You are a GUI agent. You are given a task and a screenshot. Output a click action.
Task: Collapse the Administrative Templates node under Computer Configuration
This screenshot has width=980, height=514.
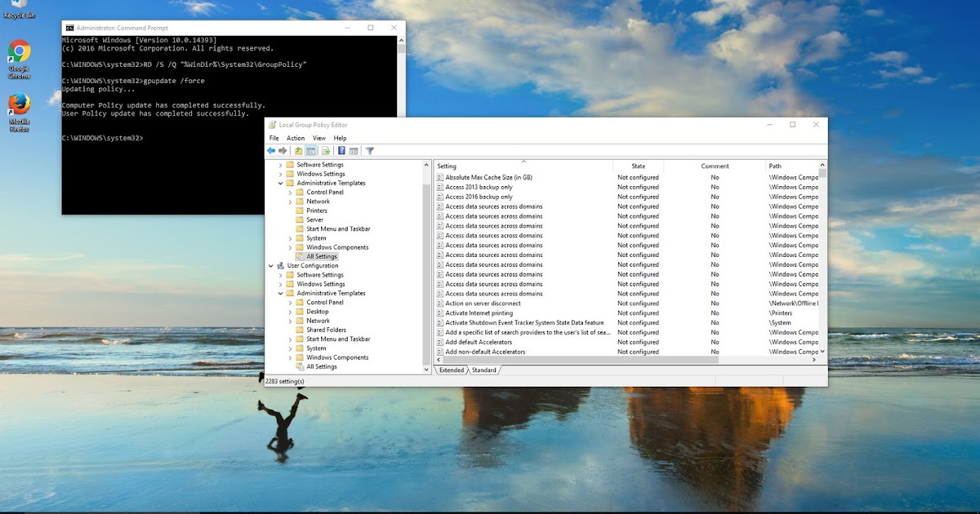click(281, 183)
